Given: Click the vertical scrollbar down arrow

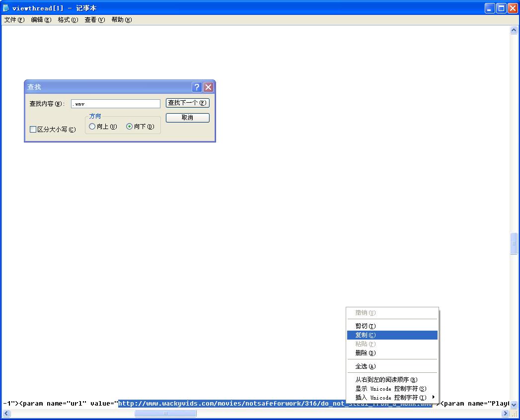Looking at the screenshot, I should (514, 405).
